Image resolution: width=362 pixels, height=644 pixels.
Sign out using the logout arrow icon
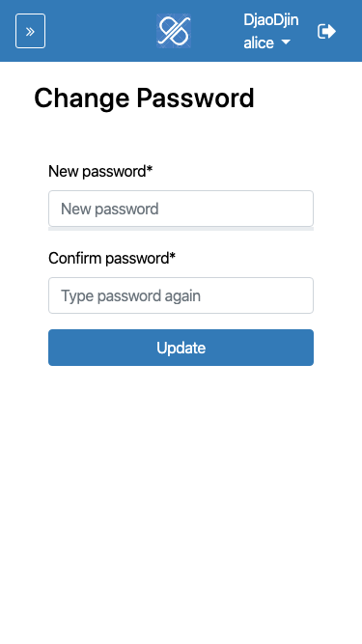(326, 31)
